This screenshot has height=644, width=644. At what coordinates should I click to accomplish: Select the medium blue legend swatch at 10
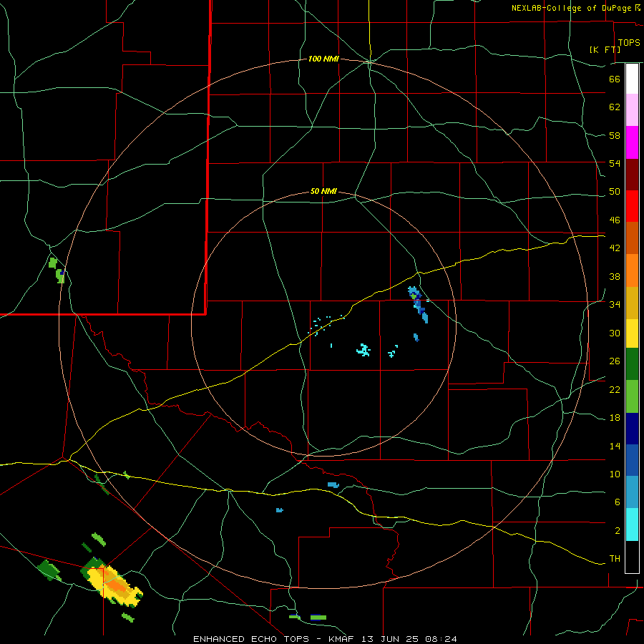click(632, 460)
